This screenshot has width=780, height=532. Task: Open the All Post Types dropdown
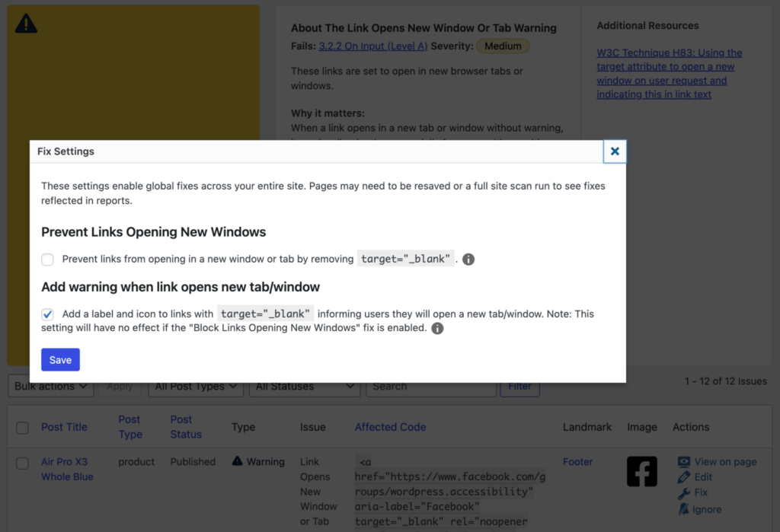click(195, 386)
